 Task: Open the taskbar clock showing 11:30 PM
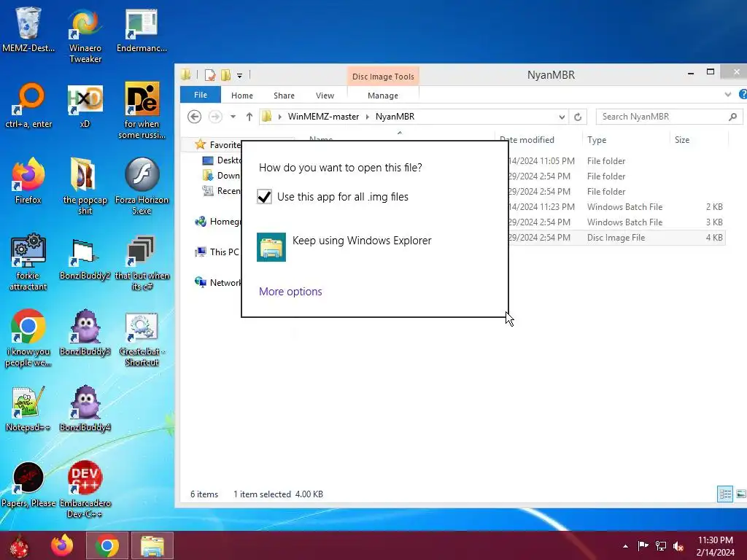pyautogui.click(x=715, y=546)
